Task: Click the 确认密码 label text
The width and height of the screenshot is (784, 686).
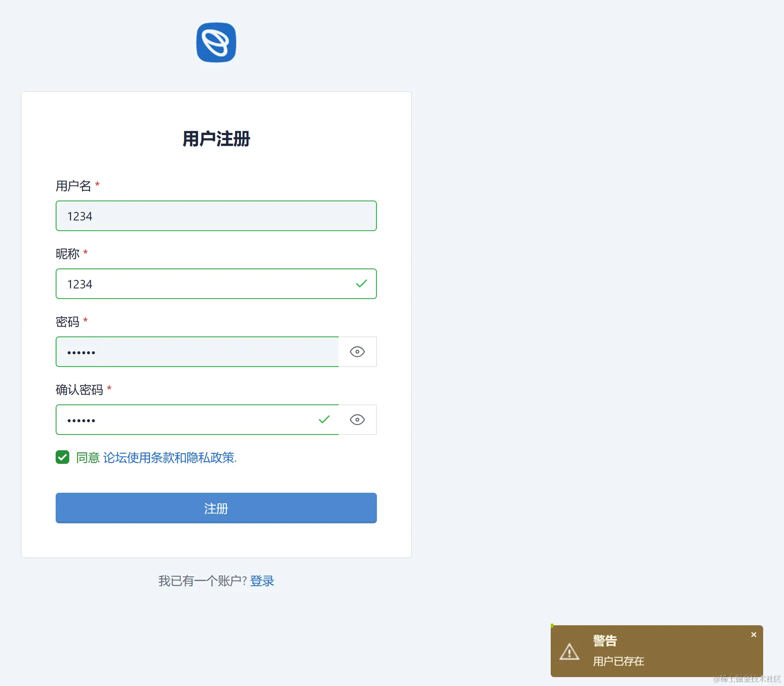Action: [79, 390]
